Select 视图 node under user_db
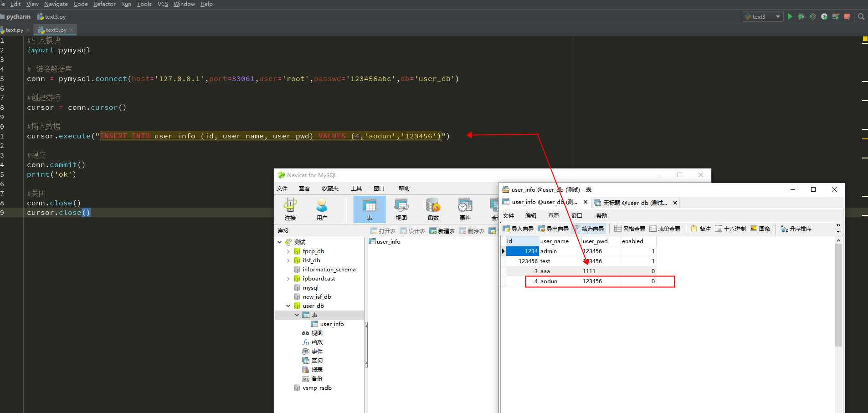 [x=317, y=333]
